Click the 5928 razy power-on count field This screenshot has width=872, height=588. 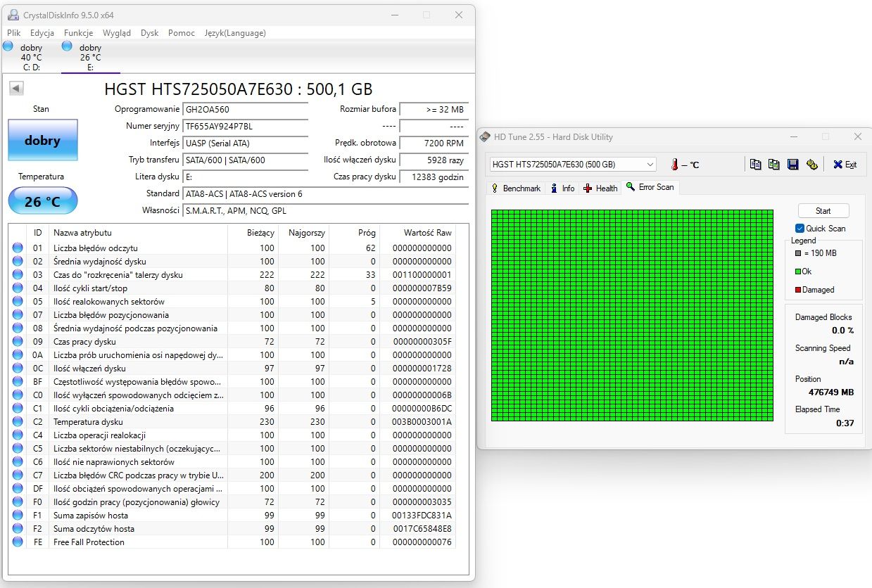(434, 160)
